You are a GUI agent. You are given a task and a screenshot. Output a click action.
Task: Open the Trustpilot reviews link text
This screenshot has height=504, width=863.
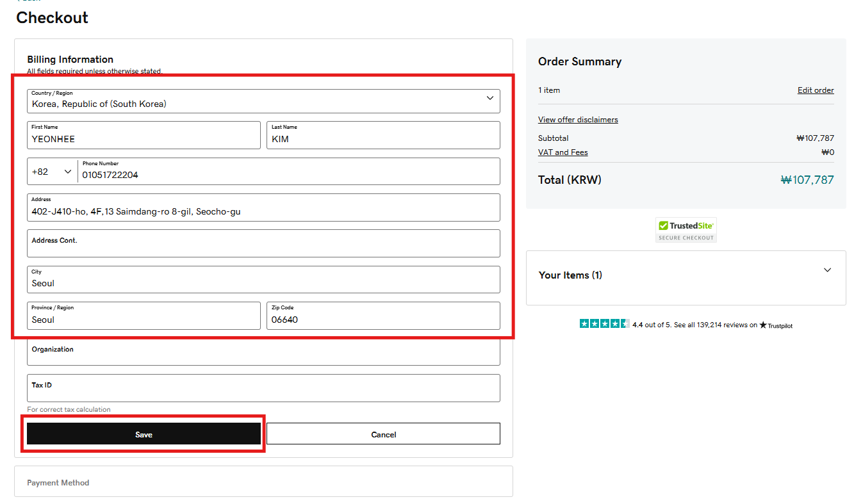click(695, 325)
